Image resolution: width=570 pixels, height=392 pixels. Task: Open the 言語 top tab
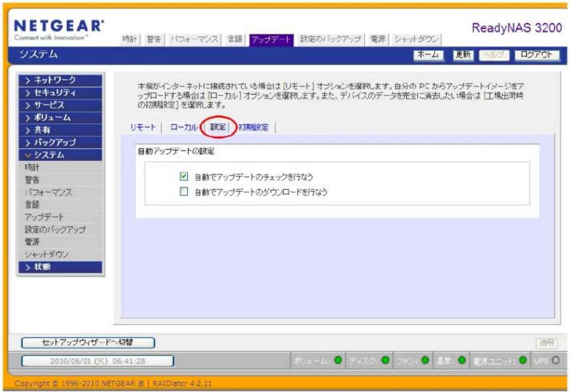click(x=235, y=39)
